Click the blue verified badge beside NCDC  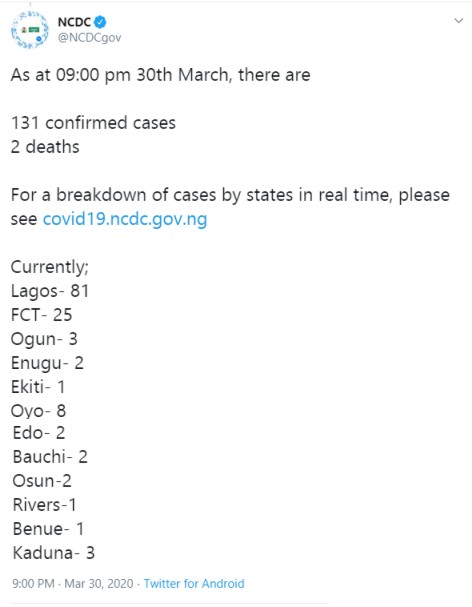coord(100,22)
